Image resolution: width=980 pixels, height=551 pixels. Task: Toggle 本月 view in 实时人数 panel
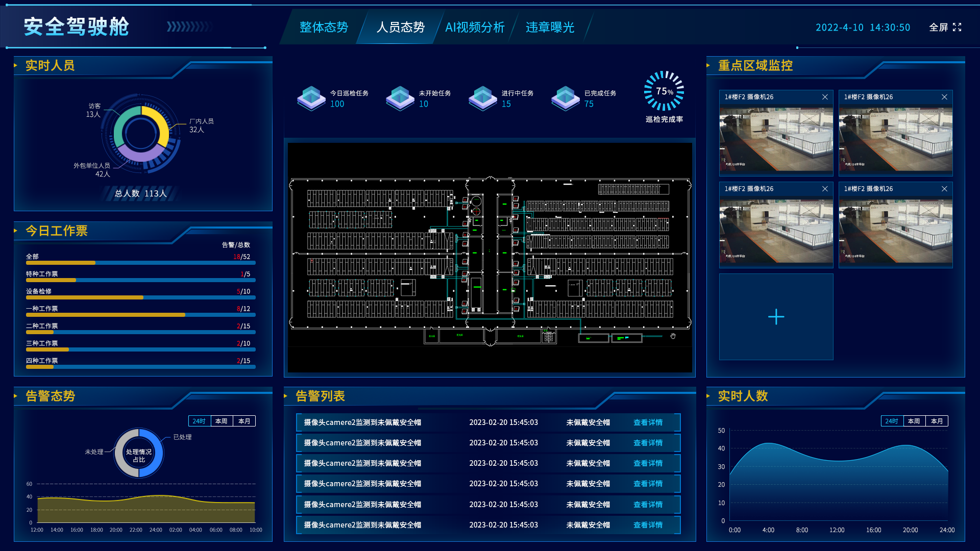(937, 421)
